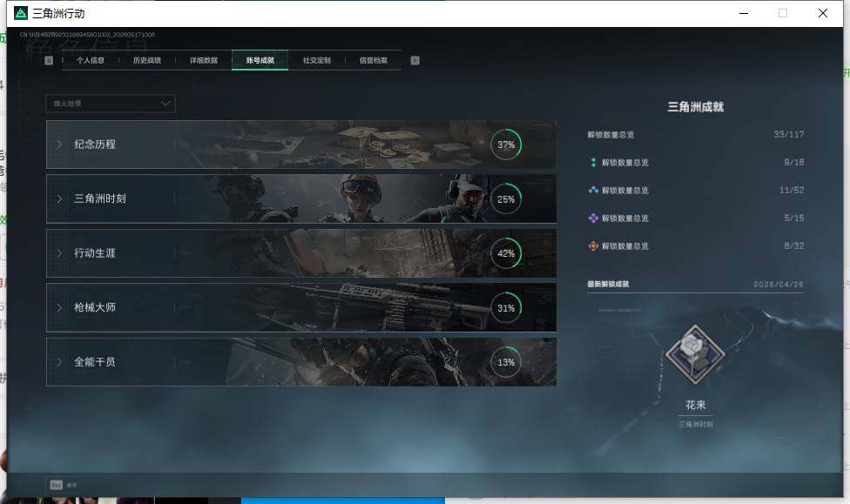Expand the 三角洲时刻 chevron
Viewport: 850px width, 504px height.
pyautogui.click(x=59, y=198)
